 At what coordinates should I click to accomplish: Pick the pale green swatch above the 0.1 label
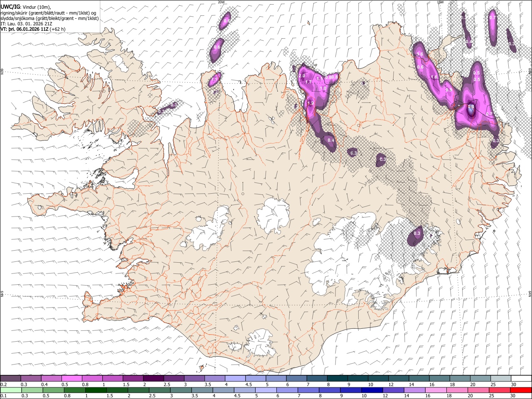coord(10,390)
